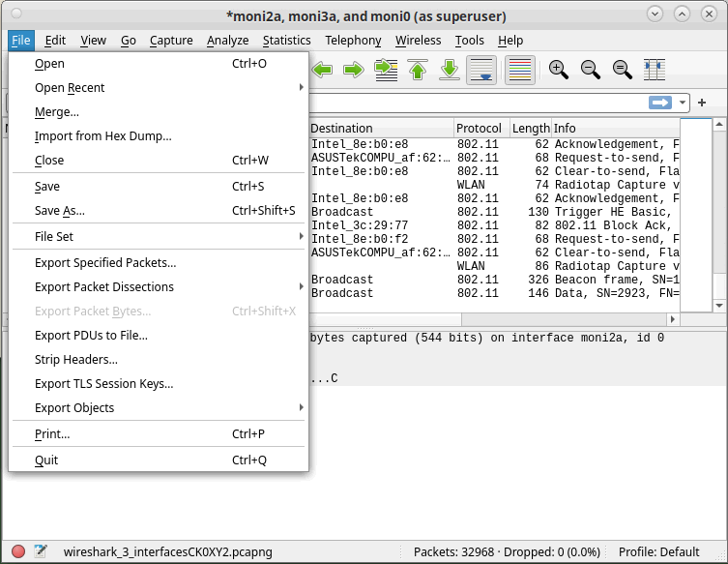Open display filter history dropdown arrow

coord(682,103)
